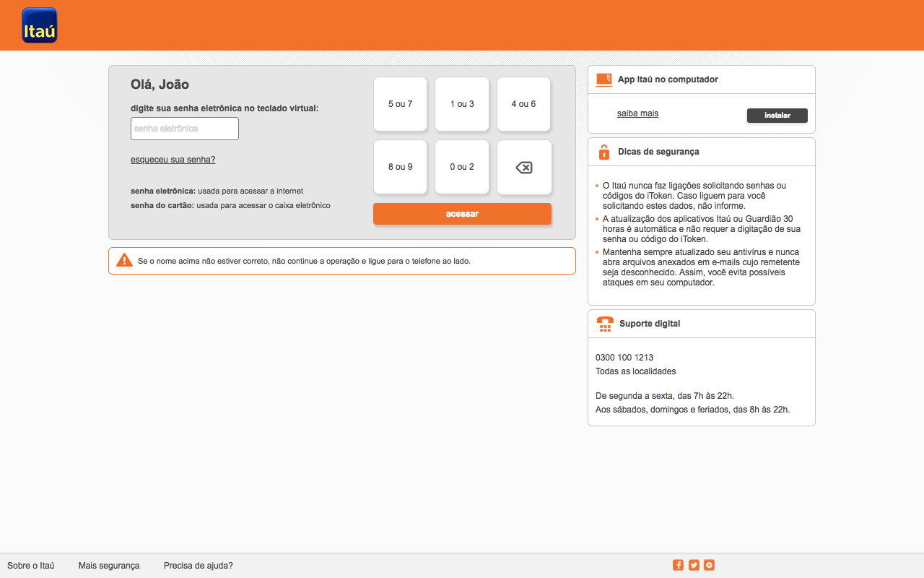924x578 pixels.
Task: Open the Itaú Facebook page icon
Action: pyautogui.click(x=678, y=565)
